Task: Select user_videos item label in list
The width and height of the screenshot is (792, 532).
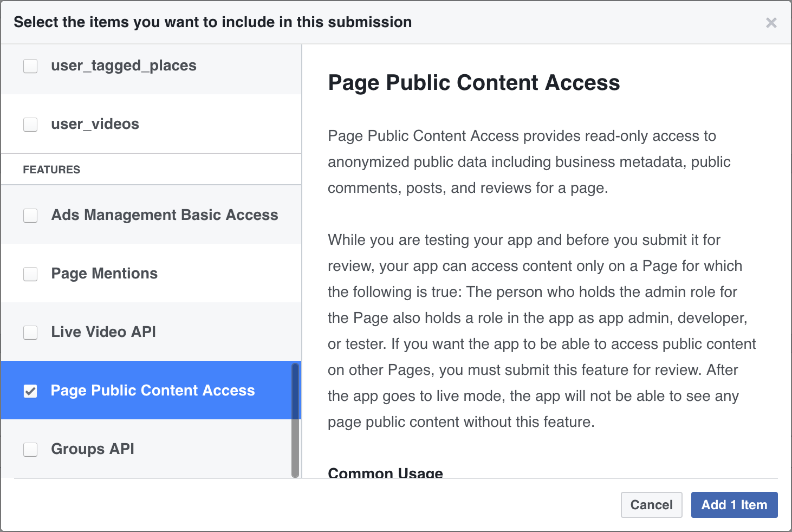Action: pyautogui.click(x=95, y=125)
